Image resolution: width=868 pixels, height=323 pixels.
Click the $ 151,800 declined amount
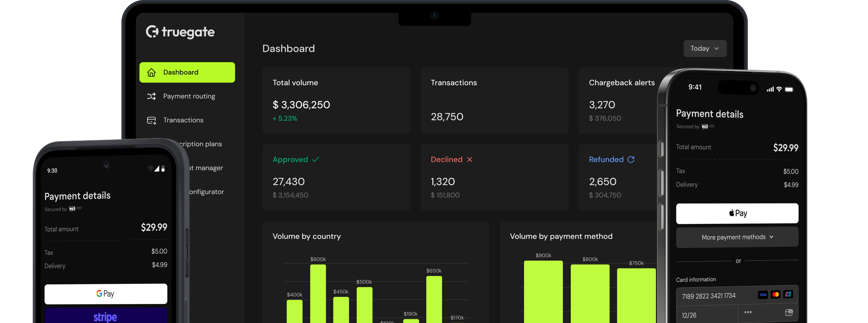pyautogui.click(x=445, y=195)
